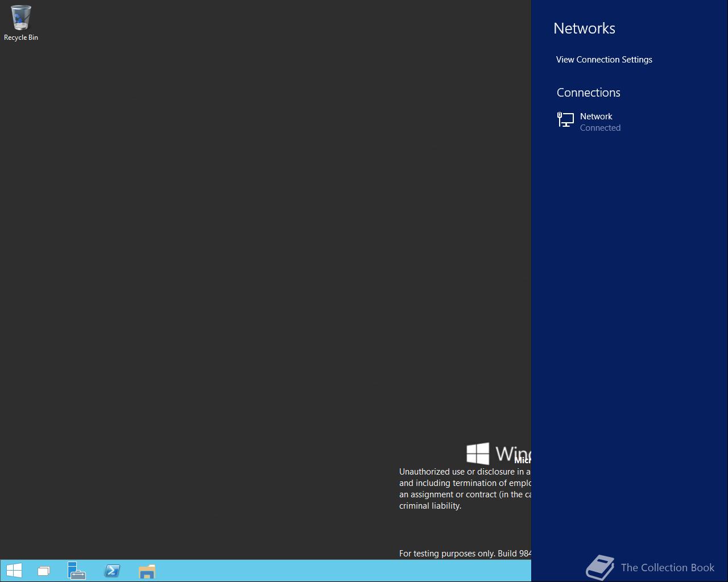
Task: Open File Explorer from the taskbar
Action: tap(147, 571)
